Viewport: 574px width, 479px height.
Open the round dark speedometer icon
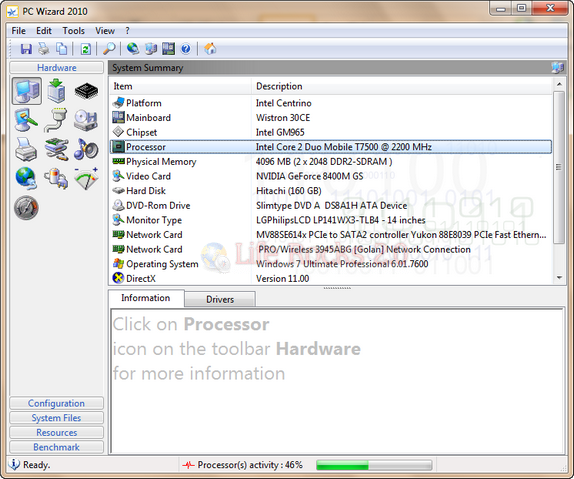point(26,208)
